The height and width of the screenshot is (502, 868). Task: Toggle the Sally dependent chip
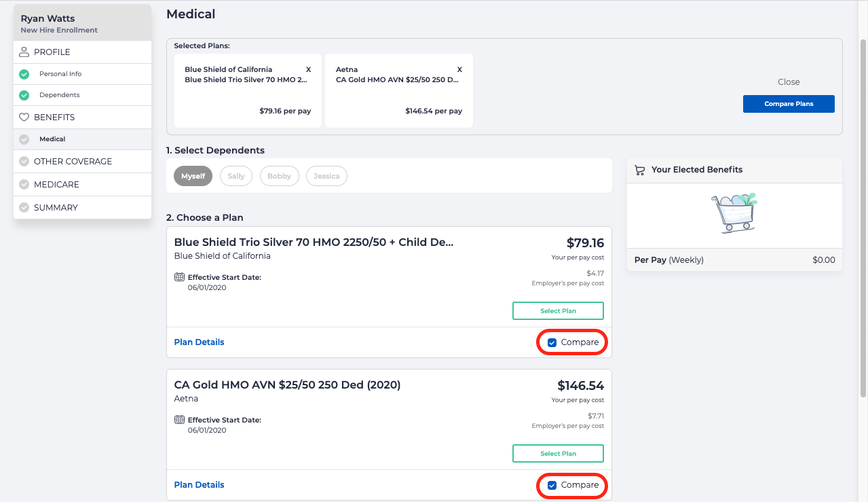pyautogui.click(x=236, y=176)
